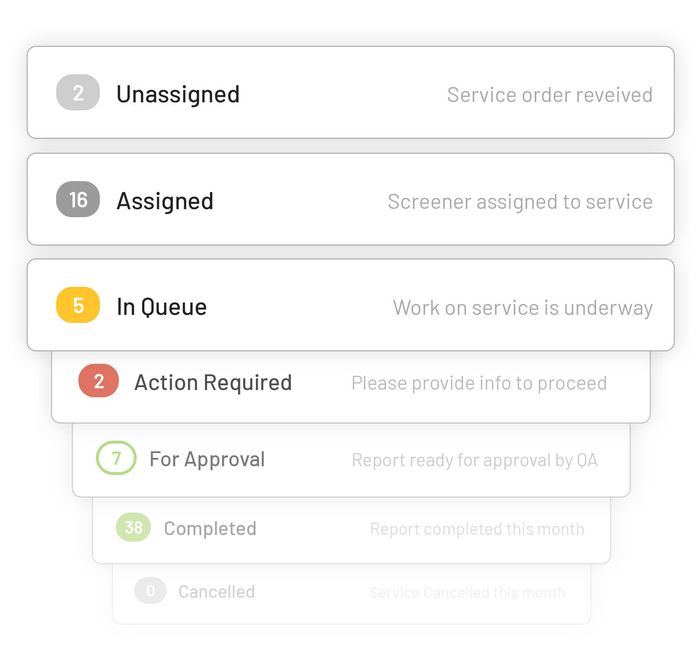Click the faded Cancelled badge showing 0

[x=150, y=591]
